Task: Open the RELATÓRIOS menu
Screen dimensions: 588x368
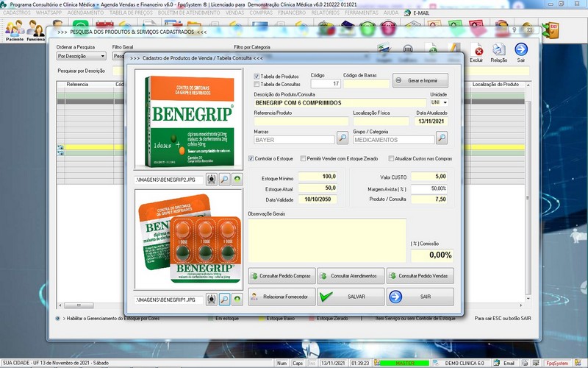Action: pyautogui.click(x=325, y=13)
